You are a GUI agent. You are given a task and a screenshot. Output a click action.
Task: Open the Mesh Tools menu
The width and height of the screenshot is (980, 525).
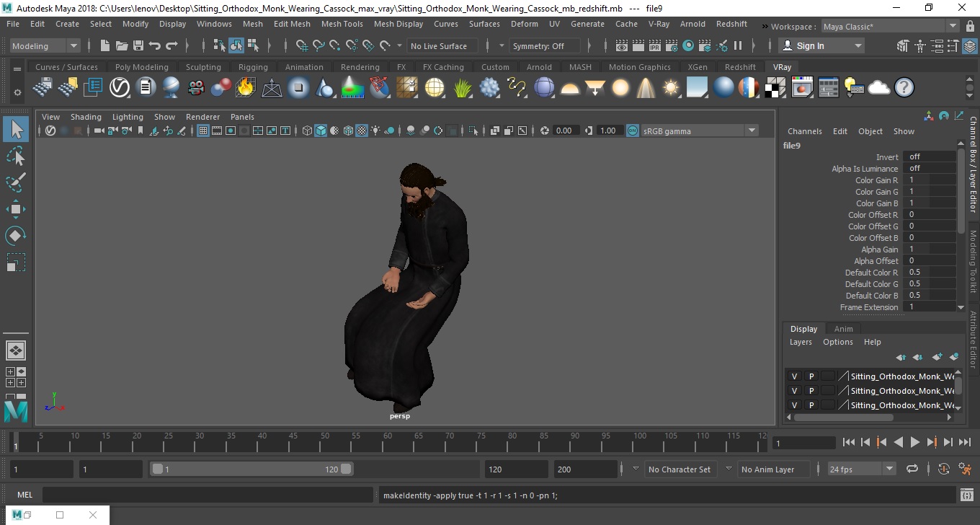(x=342, y=24)
